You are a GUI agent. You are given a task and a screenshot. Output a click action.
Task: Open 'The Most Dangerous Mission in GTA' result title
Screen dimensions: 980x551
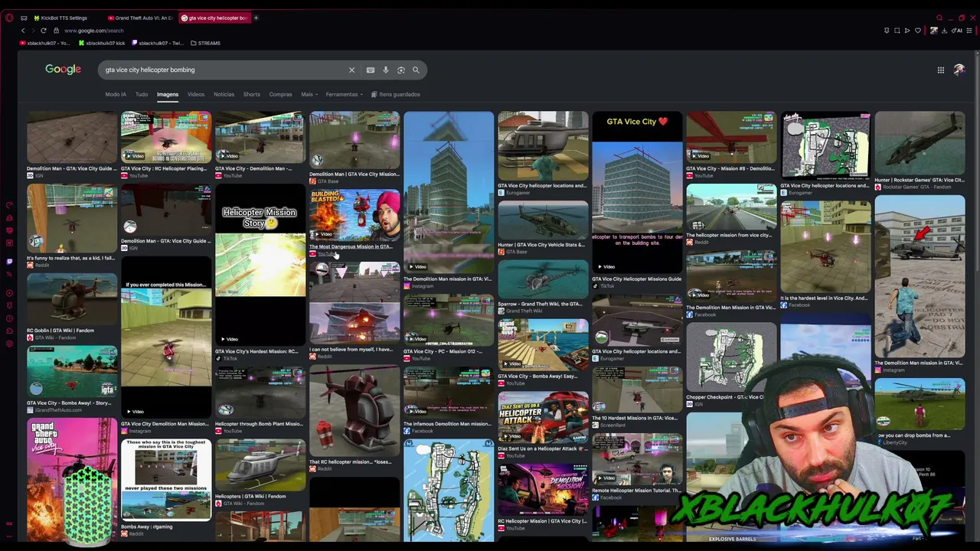point(351,246)
